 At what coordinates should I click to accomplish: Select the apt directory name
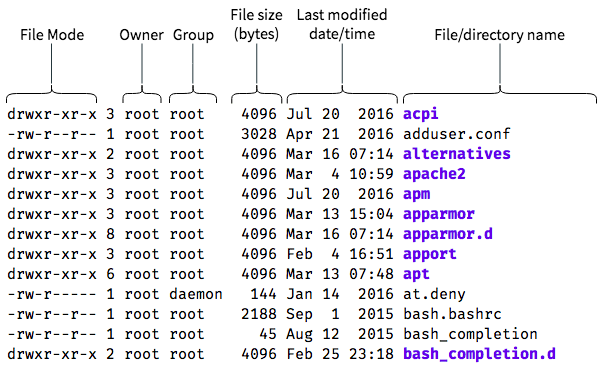(x=416, y=274)
